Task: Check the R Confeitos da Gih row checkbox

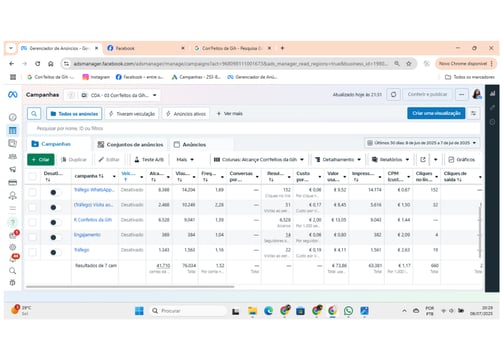Action: pos(32,222)
